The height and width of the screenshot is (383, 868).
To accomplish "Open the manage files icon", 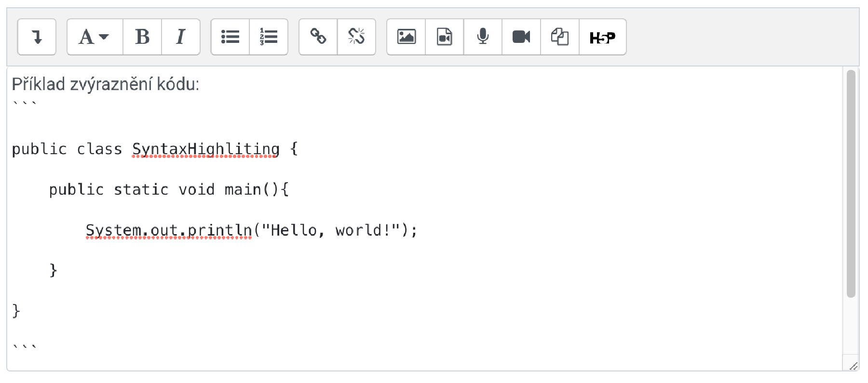I will click(560, 37).
